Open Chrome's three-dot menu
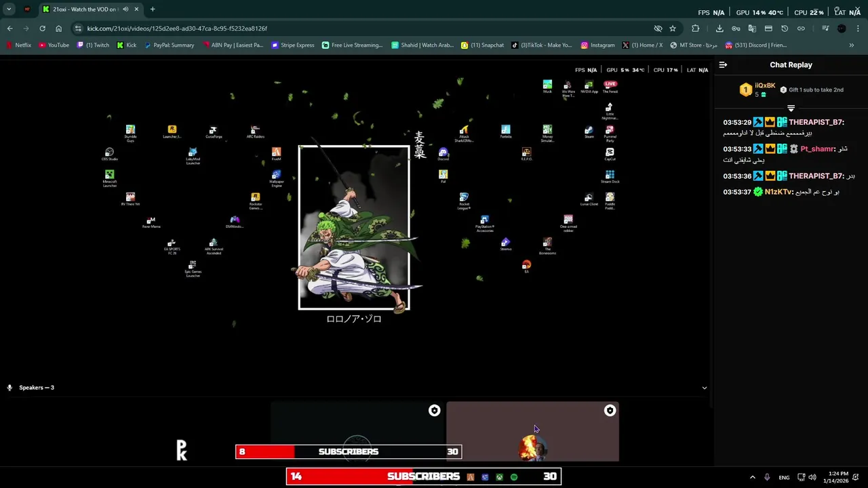This screenshot has height=488, width=868. 858,28
